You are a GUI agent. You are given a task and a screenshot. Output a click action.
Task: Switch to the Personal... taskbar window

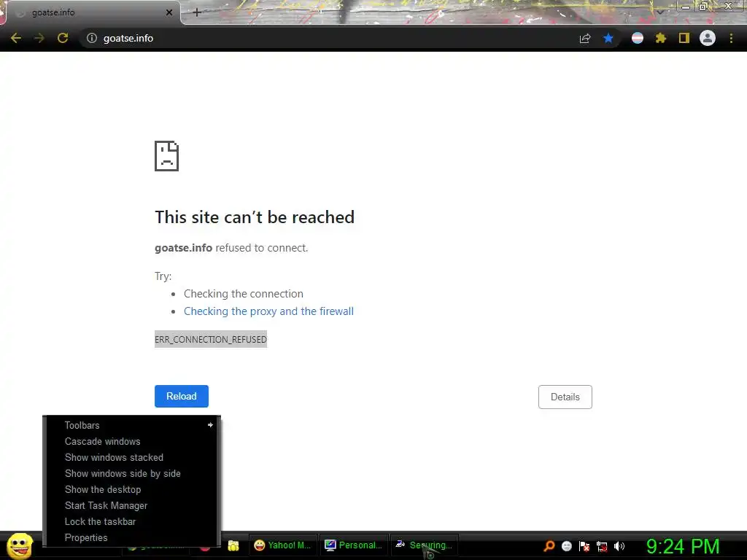click(354, 545)
